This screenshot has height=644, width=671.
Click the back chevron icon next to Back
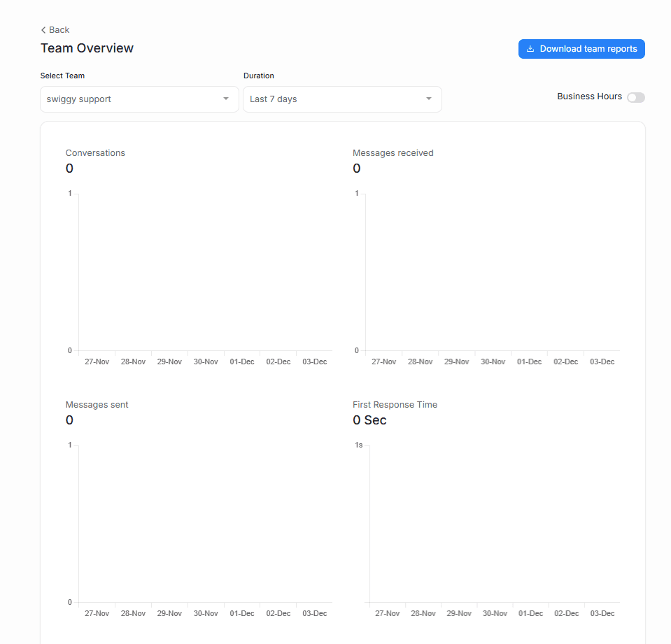[x=43, y=29]
